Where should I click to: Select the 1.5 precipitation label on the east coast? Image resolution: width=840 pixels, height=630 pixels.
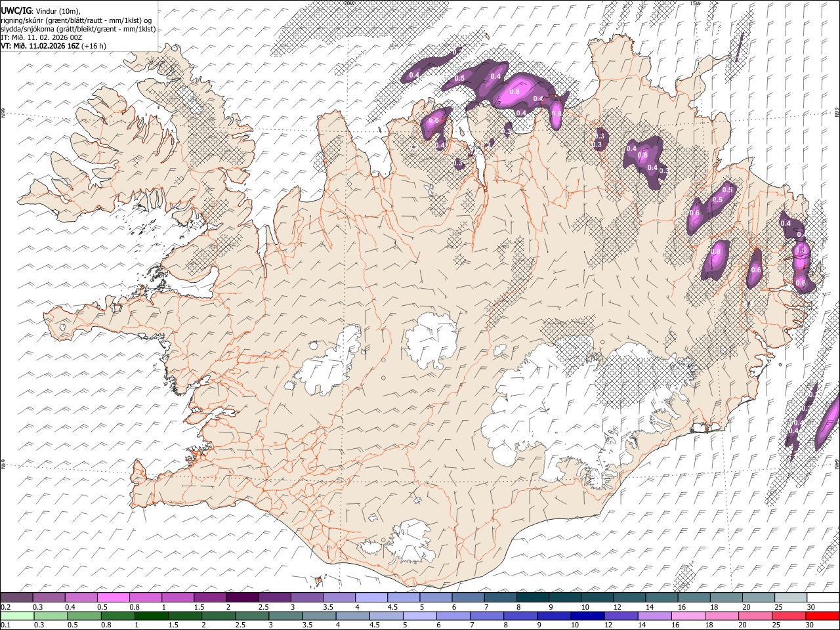click(x=801, y=251)
